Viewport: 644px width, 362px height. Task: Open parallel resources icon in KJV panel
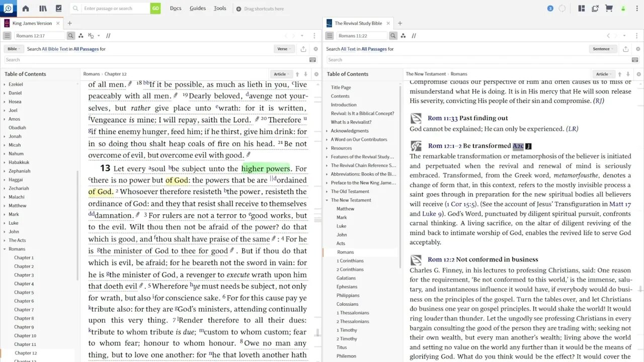pos(108,36)
